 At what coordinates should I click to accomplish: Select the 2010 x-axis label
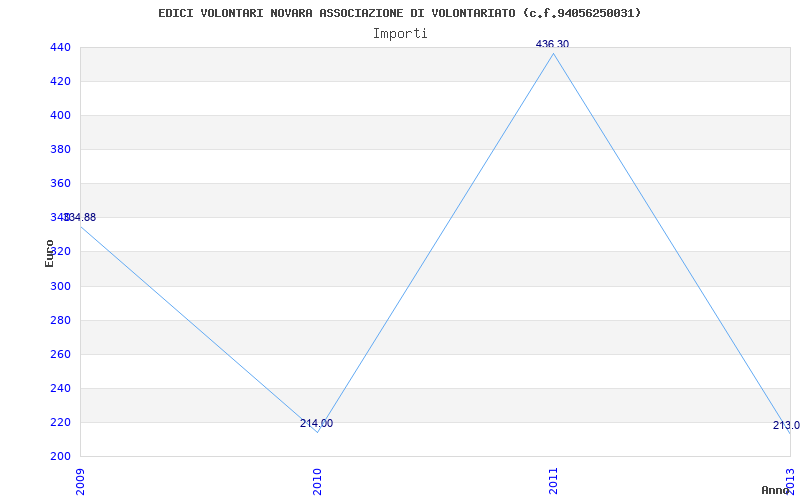click(317, 481)
